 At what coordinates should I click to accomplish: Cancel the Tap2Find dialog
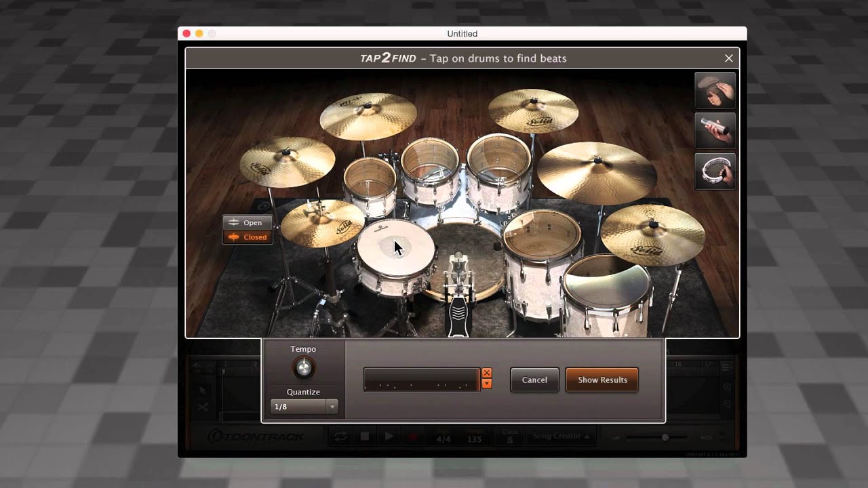click(x=534, y=380)
